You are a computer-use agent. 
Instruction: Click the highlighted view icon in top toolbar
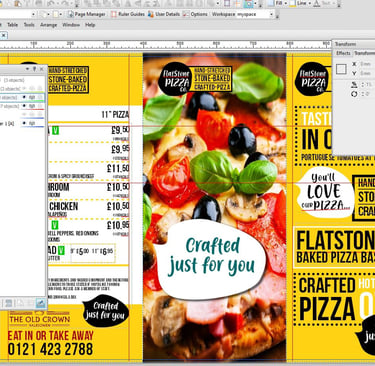pyautogui.click(x=248, y=3)
